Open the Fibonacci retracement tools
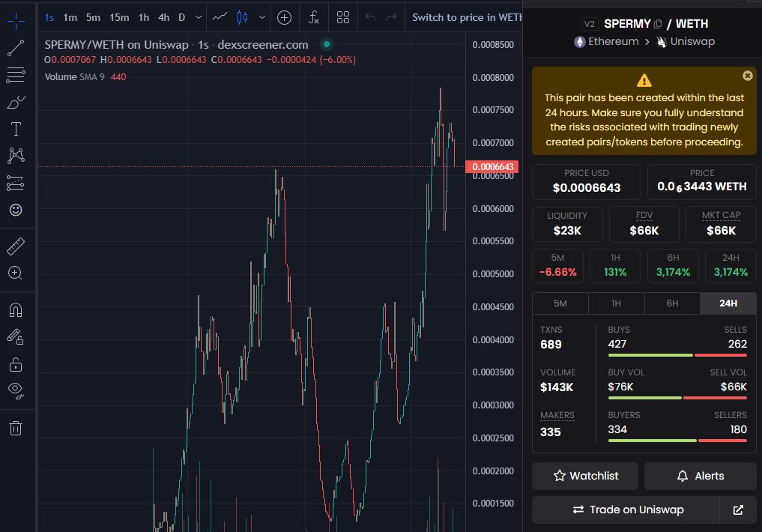762x532 pixels. tap(16, 75)
